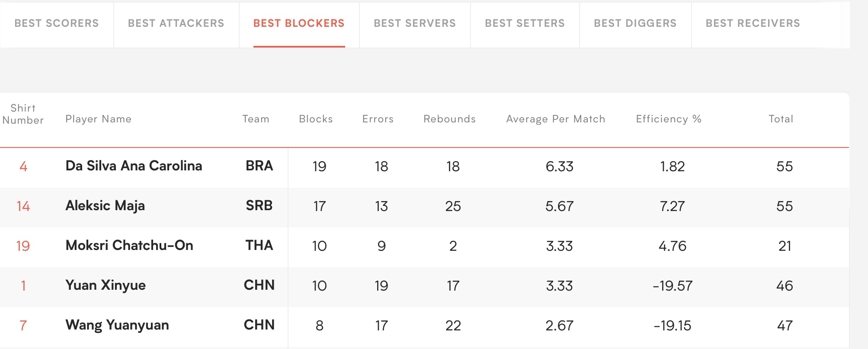Sort by the Efficiency % header
This screenshot has width=868, height=349.
click(669, 119)
